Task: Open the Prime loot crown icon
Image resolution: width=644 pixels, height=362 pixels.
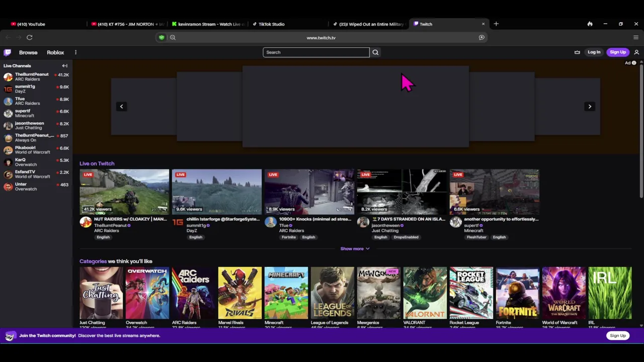Action: [x=577, y=52]
